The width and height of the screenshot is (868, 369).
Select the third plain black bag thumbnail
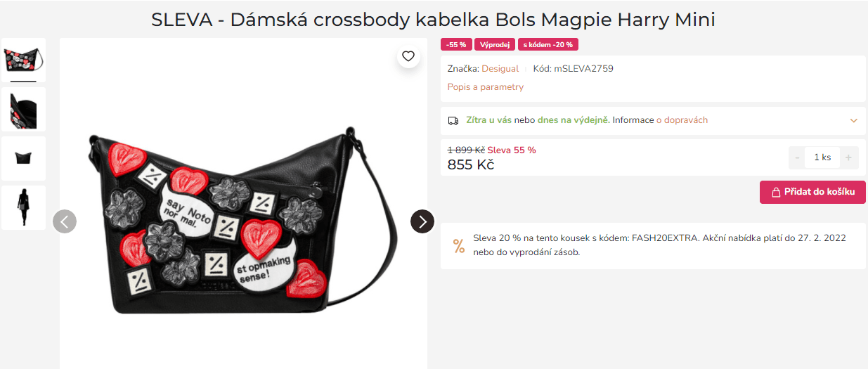pyautogui.click(x=23, y=158)
